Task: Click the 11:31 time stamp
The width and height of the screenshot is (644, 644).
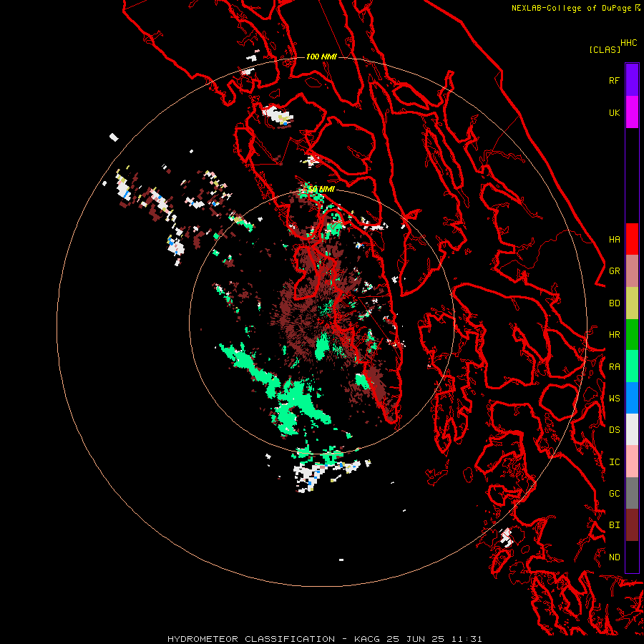Action: 467,639
